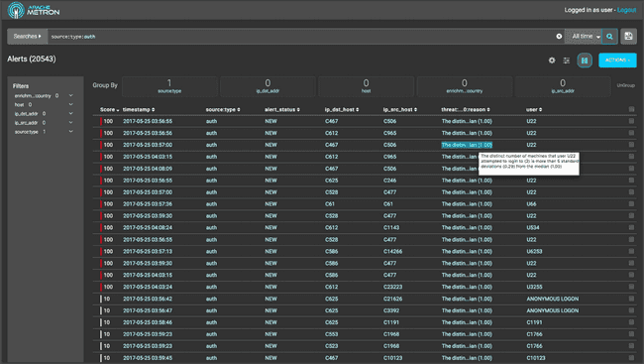Group by enrichm...country tile

coord(464,86)
